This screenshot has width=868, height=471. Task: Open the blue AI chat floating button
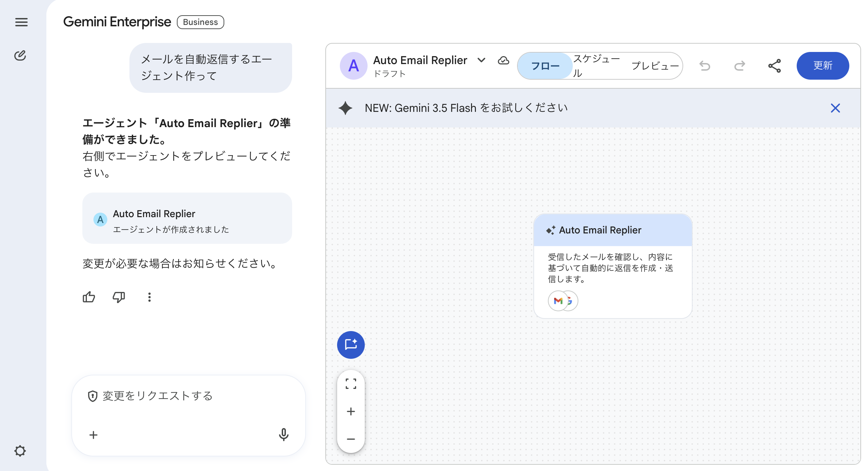351,345
